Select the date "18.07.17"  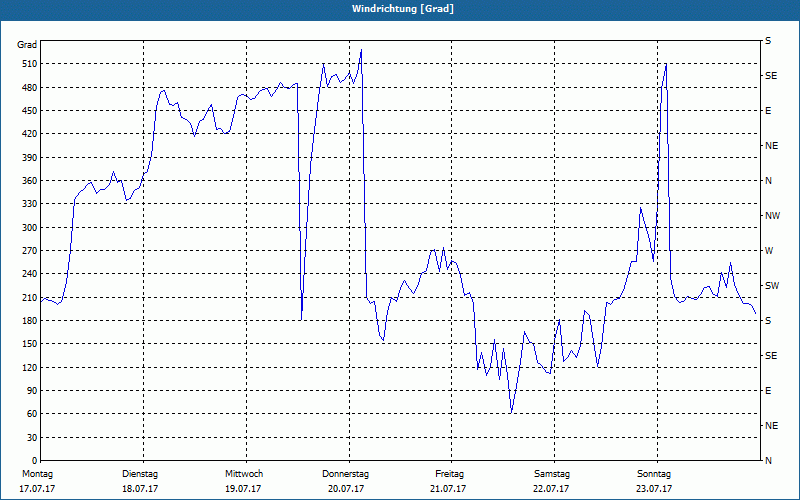(140, 489)
